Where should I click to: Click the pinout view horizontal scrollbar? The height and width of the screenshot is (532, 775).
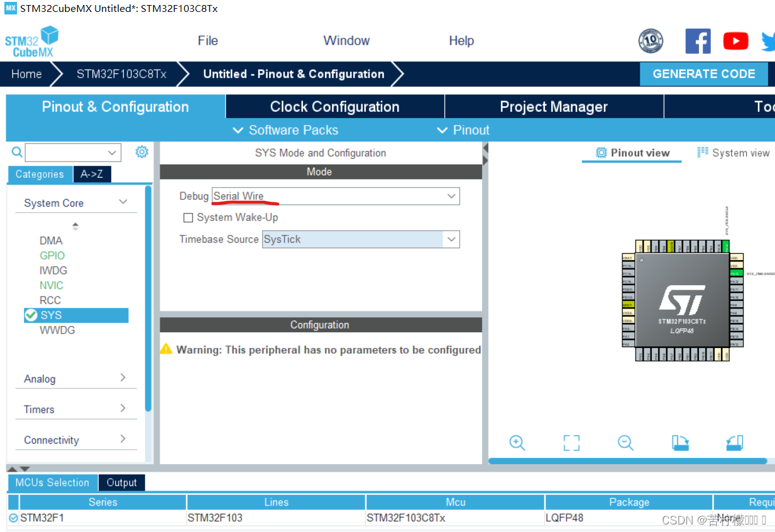[x=627, y=461]
